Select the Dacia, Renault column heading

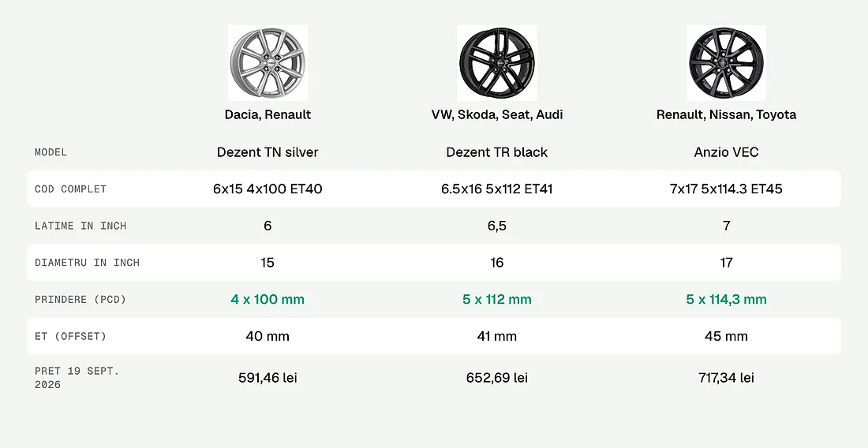click(x=268, y=114)
